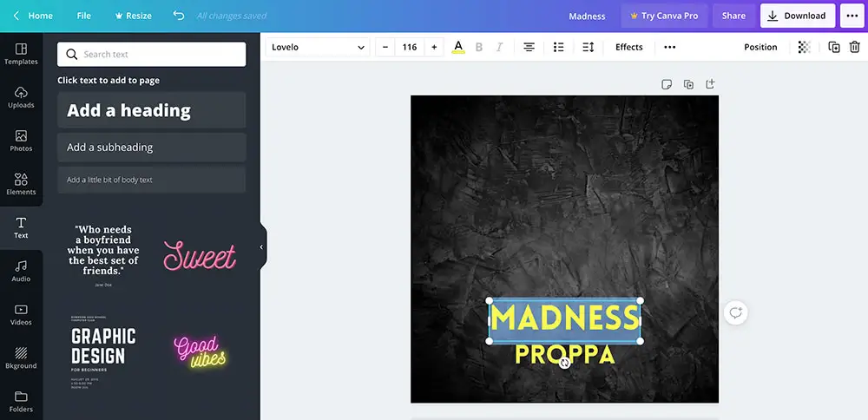Open the transparency checkerboard icon
The image size is (868, 420).
click(x=805, y=47)
